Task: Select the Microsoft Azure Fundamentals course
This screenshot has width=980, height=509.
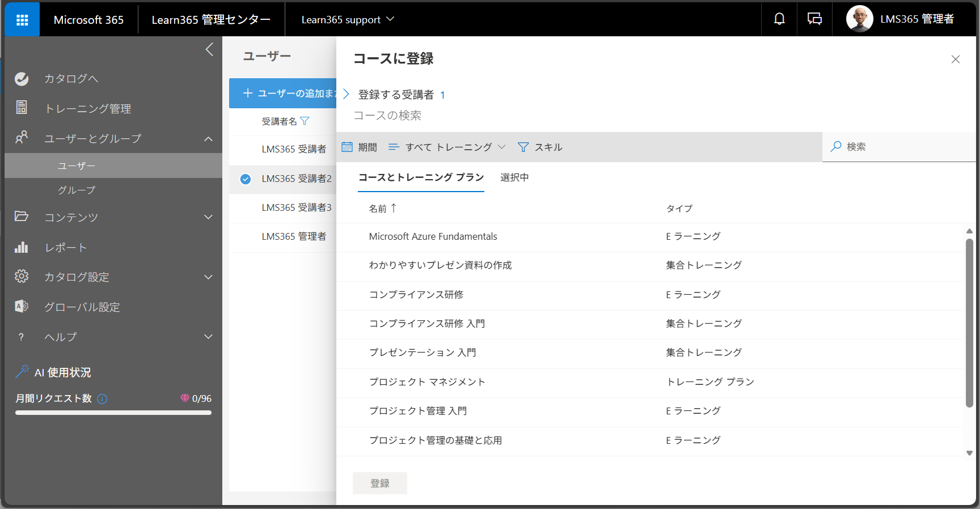Action: coord(650,237)
